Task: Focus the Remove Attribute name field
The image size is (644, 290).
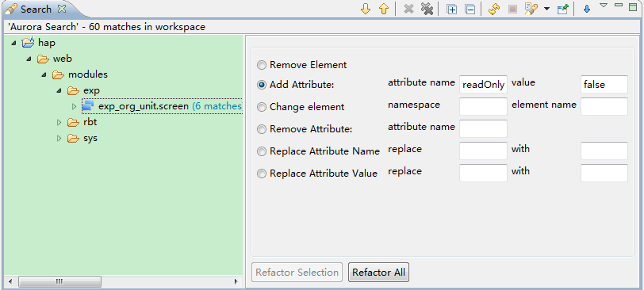Action: click(483, 128)
